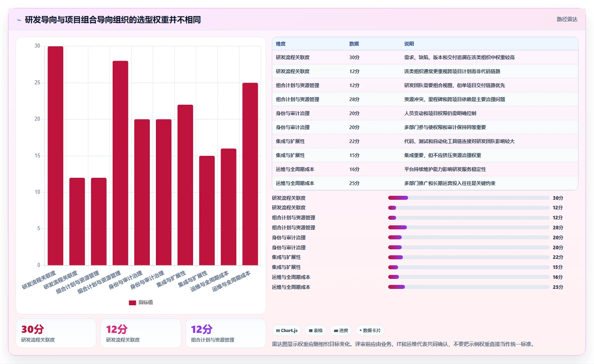The image size is (594, 364).
Task: Click the progress bar labeled 15分
Action: click(x=468, y=267)
